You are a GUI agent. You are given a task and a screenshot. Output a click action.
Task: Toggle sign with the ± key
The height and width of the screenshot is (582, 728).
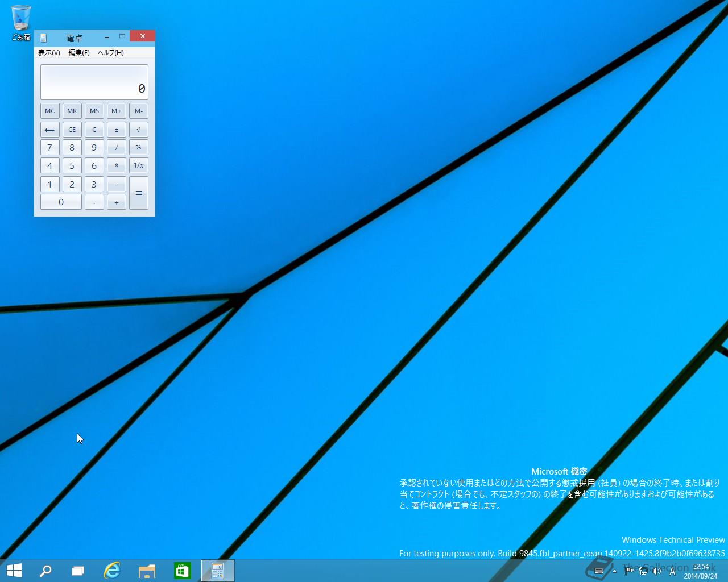pyautogui.click(x=117, y=130)
